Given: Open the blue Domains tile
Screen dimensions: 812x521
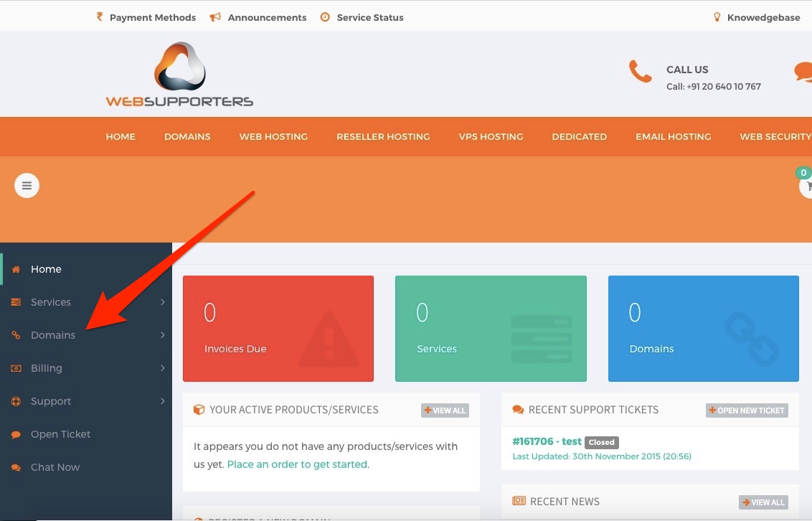Looking at the screenshot, I should (x=704, y=329).
